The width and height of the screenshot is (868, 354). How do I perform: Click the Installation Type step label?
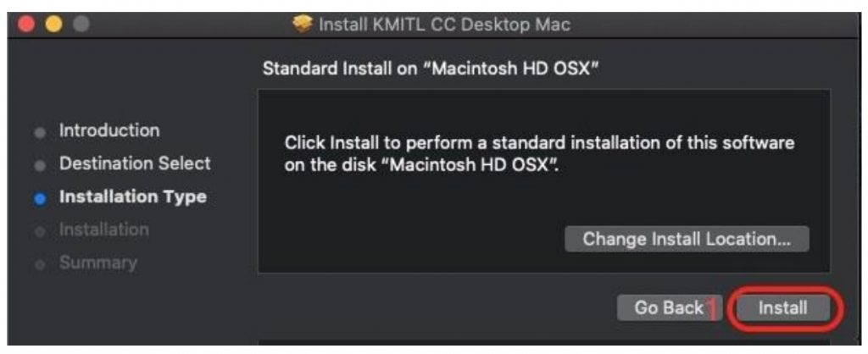pyautogui.click(x=132, y=197)
